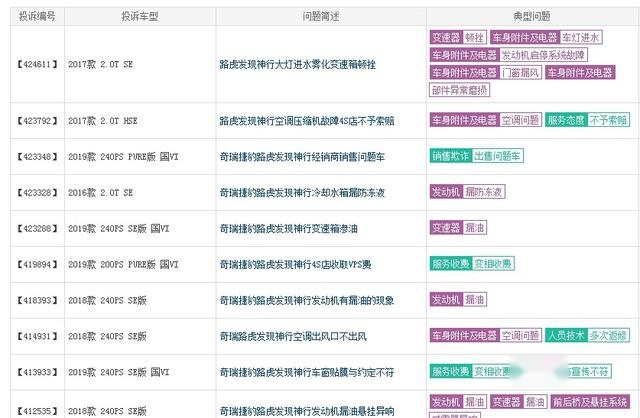Click model 2018款 240PS SE版 in row 418393
This screenshot has height=418, width=640.
pos(107,300)
